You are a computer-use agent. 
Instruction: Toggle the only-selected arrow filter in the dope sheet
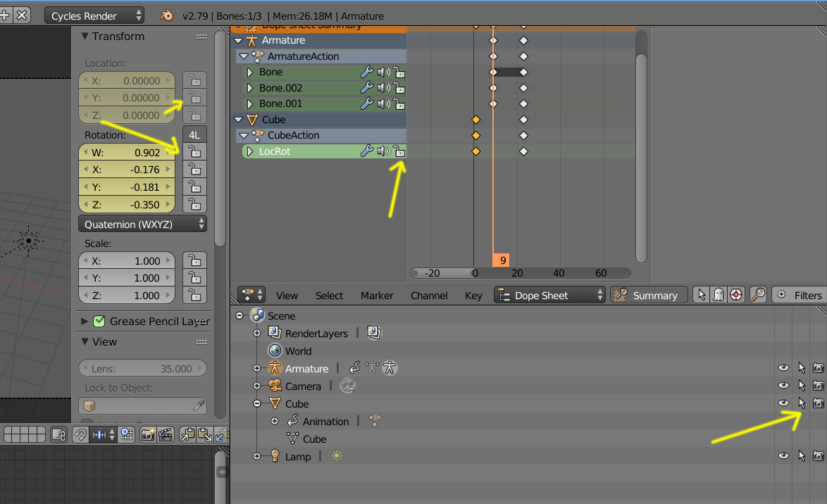point(701,295)
